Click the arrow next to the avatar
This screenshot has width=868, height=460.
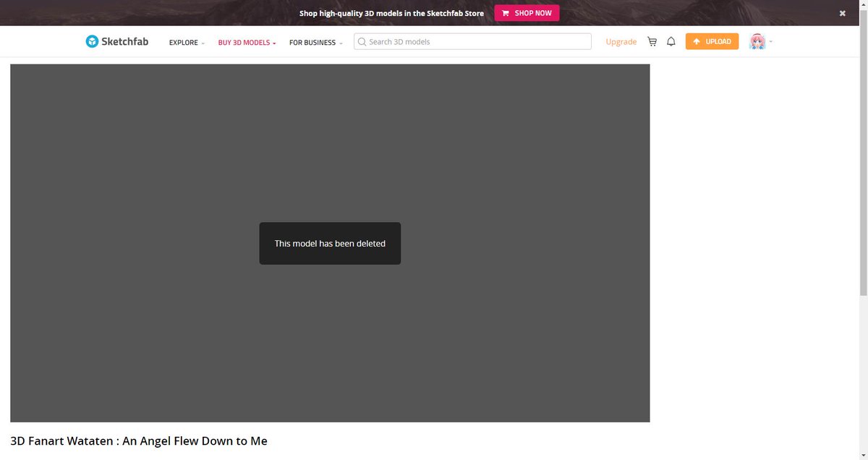click(770, 42)
